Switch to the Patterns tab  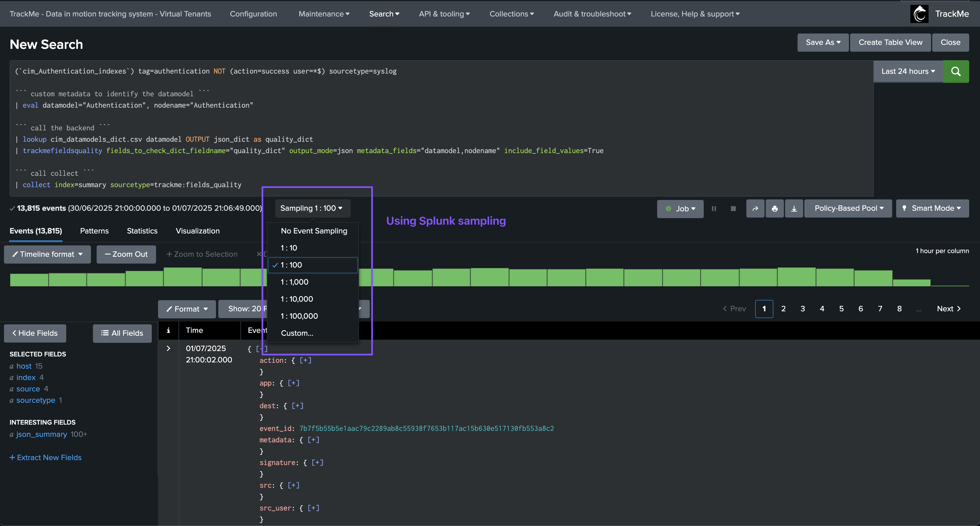click(x=94, y=231)
